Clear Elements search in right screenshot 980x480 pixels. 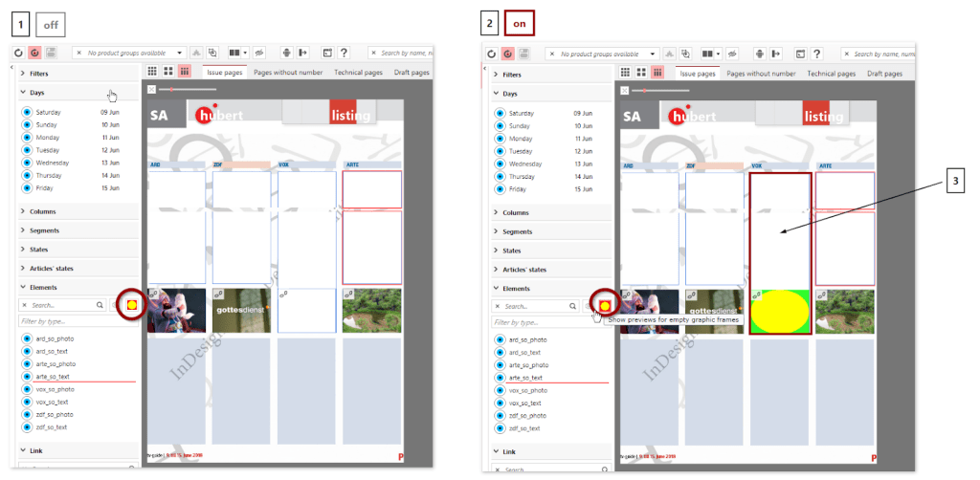(x=498, y=307)
